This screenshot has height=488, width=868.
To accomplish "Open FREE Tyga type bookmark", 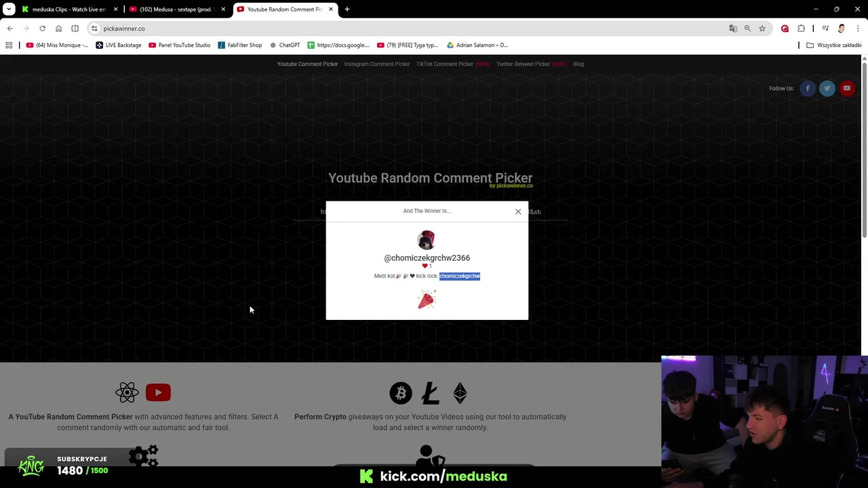I will 408,45.
